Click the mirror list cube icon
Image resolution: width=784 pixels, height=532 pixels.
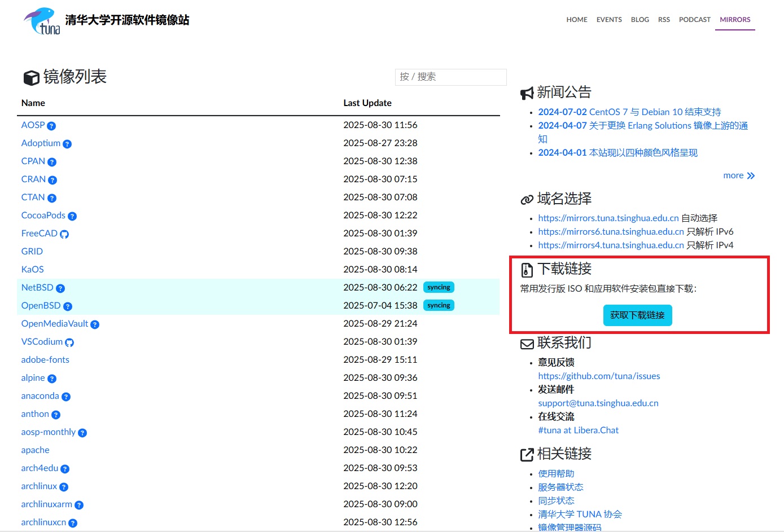(x=31, y=78)
